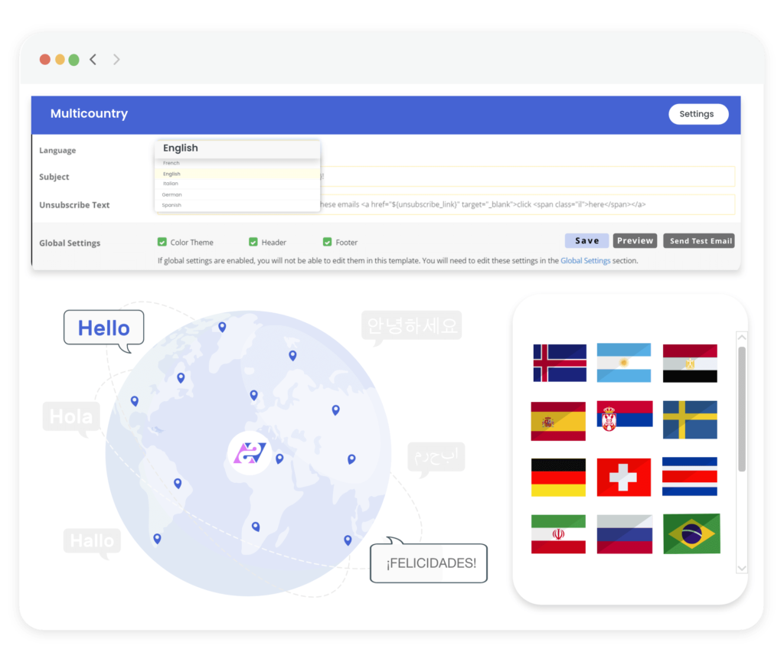The height and width of the screenshot is (672, 784).
Task: Choose the Switzerland flag icon
Action: (x=623, y=477)
